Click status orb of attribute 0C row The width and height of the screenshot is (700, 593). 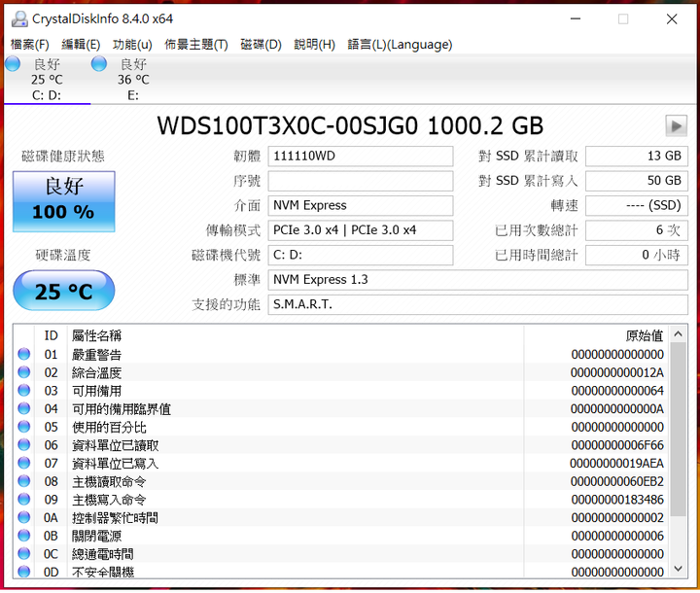point(24,554)
